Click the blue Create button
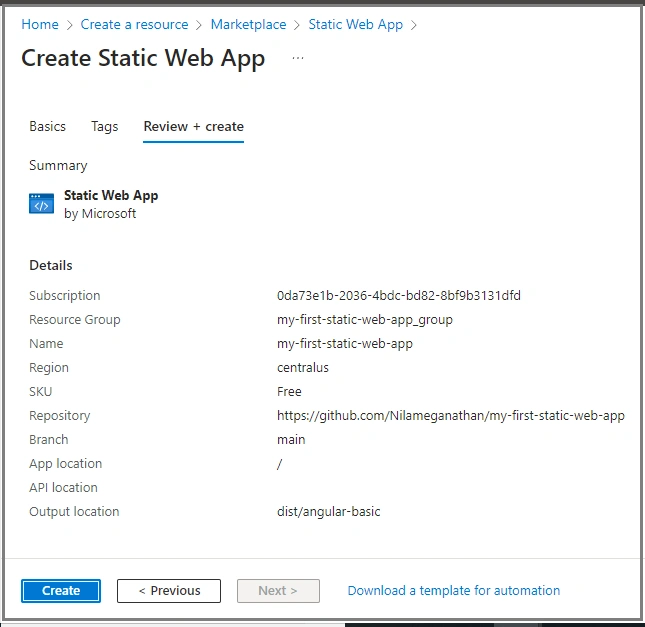Viewport: 645px width, 627px height. pyautogui.click(x=61, y=591)
